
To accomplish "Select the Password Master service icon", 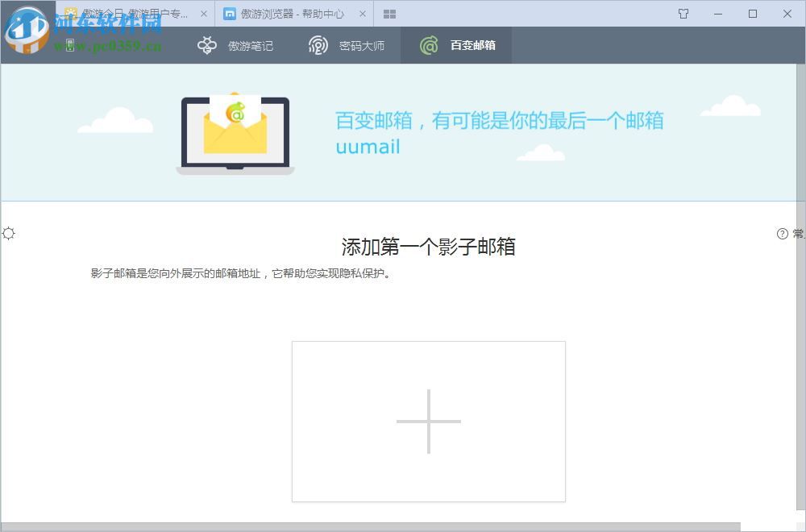I will tap(319, 45).
